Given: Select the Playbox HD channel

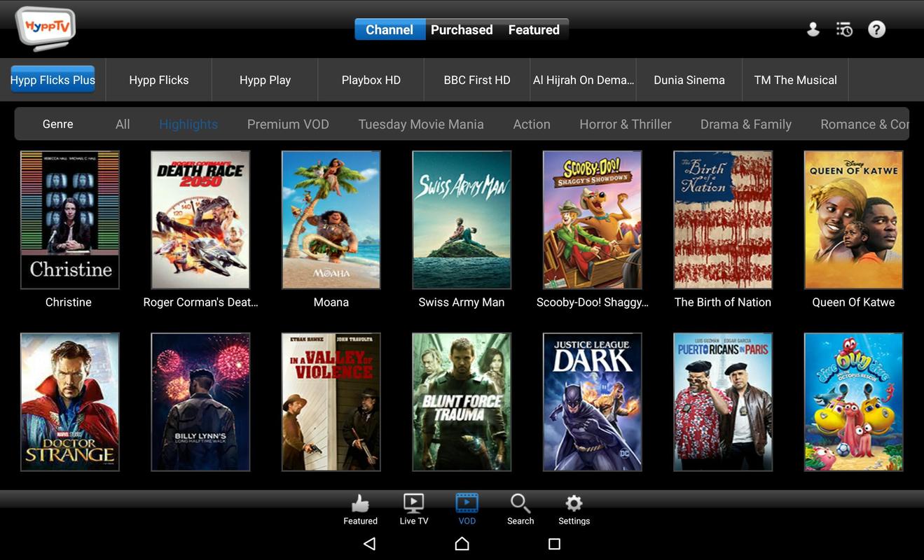Looking at the screenshot, I should [371, 80].
